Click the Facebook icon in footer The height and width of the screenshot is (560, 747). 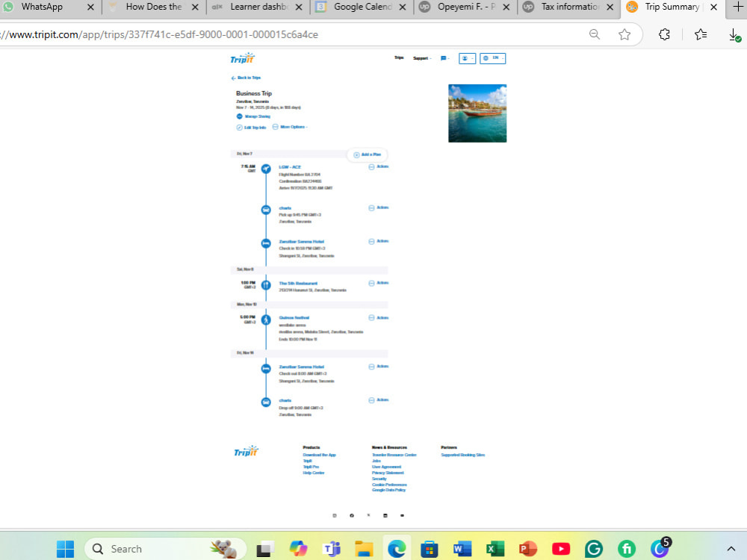[352, 515]
